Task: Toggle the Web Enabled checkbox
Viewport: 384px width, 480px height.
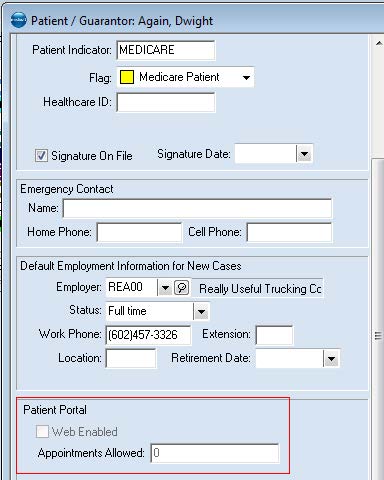Action: pos(42,431)
